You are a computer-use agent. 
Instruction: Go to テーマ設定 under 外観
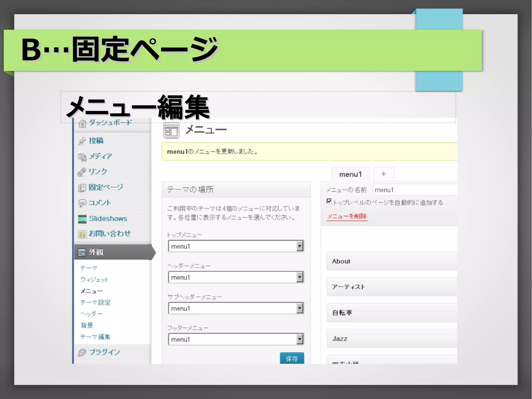95,302
